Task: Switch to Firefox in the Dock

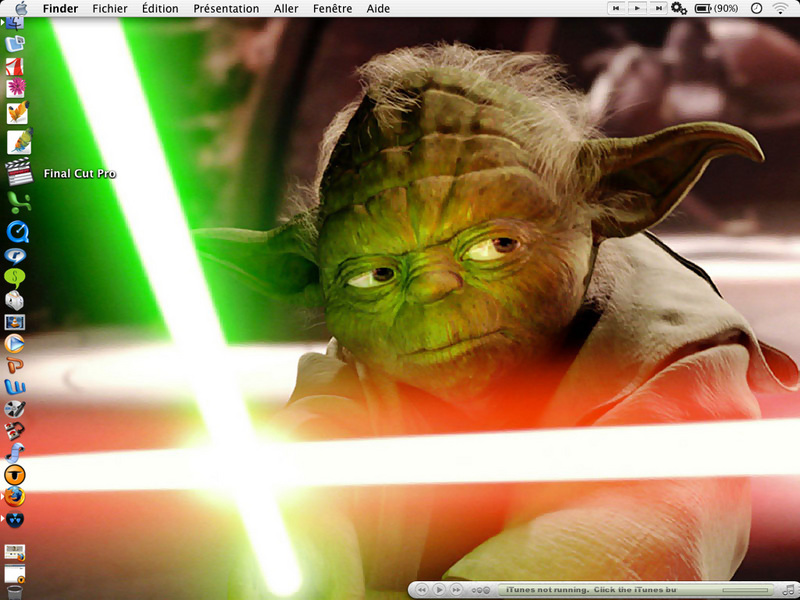Action: [14, 496]
